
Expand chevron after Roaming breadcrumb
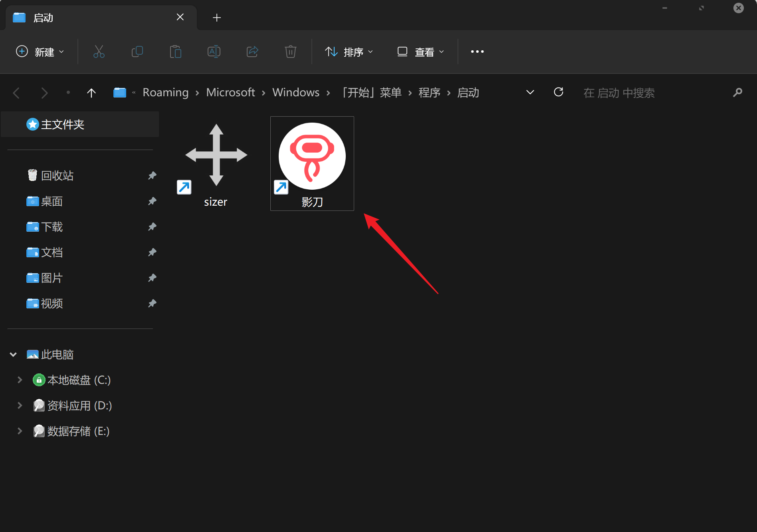197,93
